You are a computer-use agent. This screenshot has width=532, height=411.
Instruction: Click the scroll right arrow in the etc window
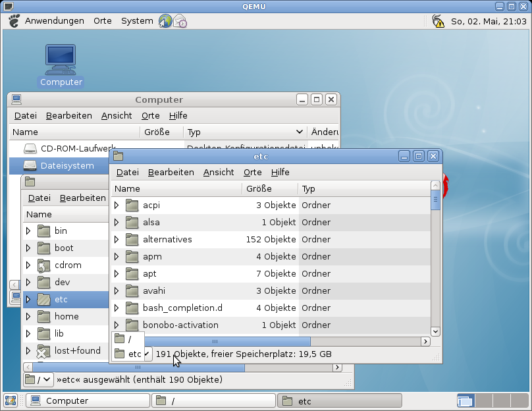point(425,341)
